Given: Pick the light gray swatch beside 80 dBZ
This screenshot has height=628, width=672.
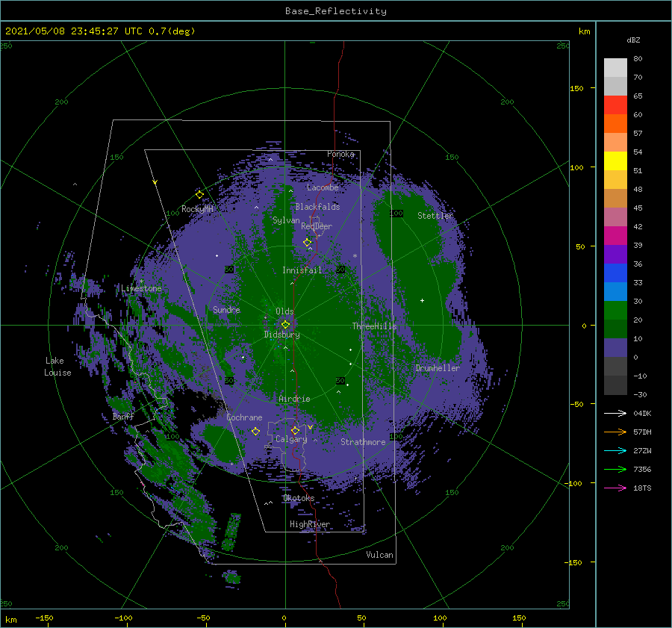Looking at the screenshot, I should point(615,68).
